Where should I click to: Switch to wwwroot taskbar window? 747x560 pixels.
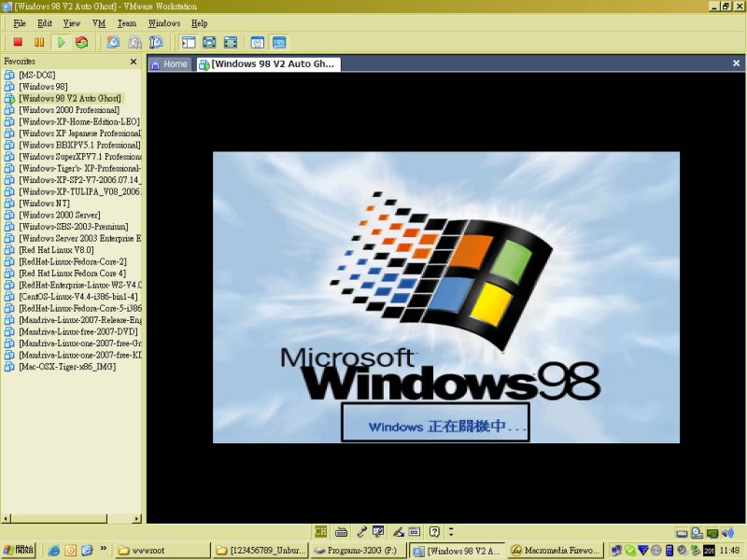tap(162, 551)
